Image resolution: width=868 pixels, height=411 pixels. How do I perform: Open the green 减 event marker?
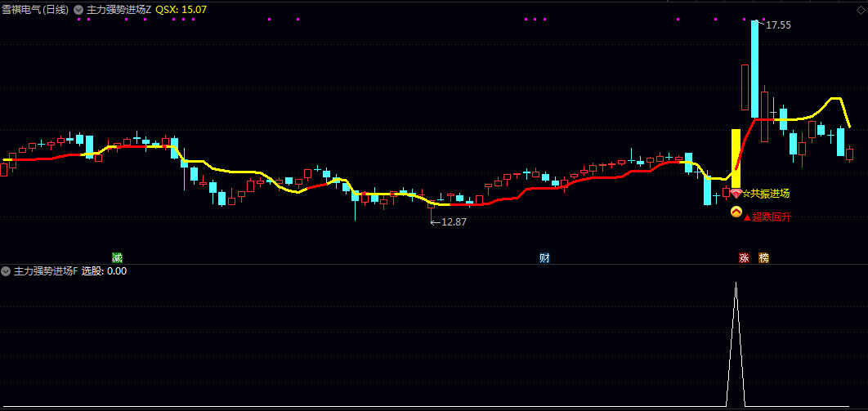117,257
